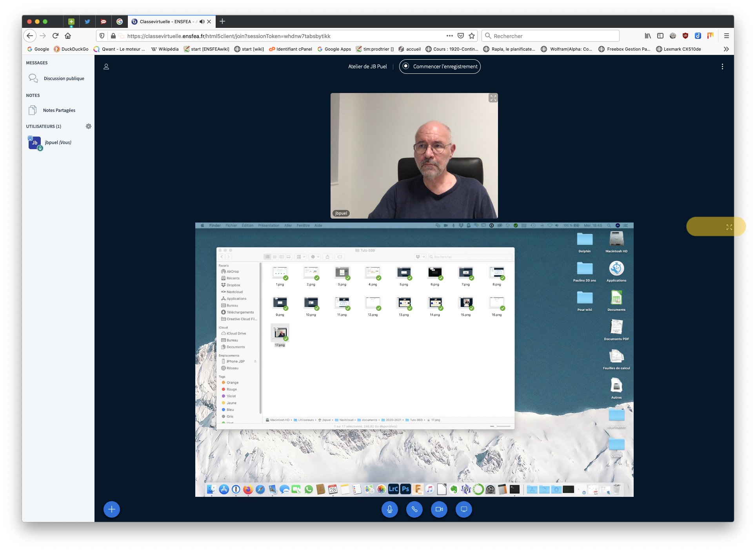This screenshot has height=551, width=756.
Task: Open the users settings gear
Action: (89, 126)
